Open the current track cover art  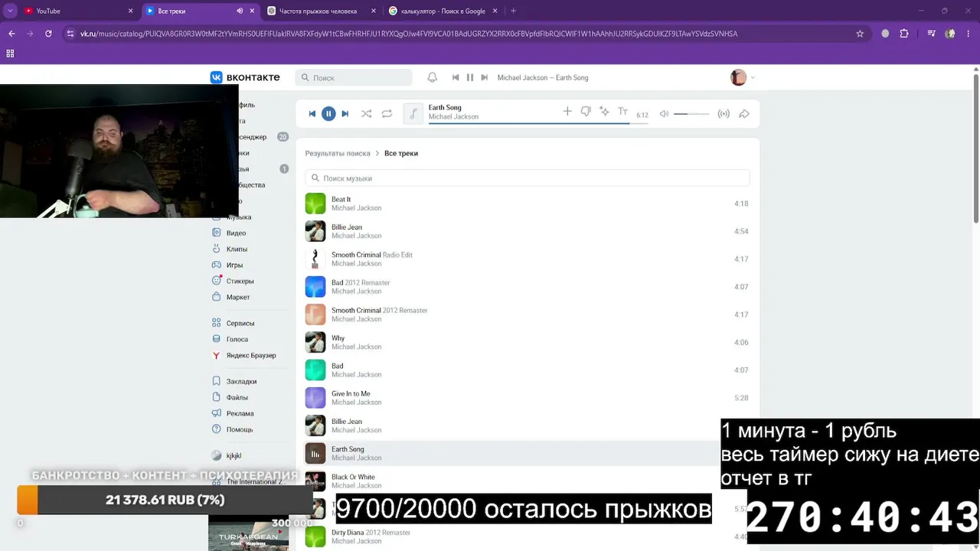pos(413,113)
